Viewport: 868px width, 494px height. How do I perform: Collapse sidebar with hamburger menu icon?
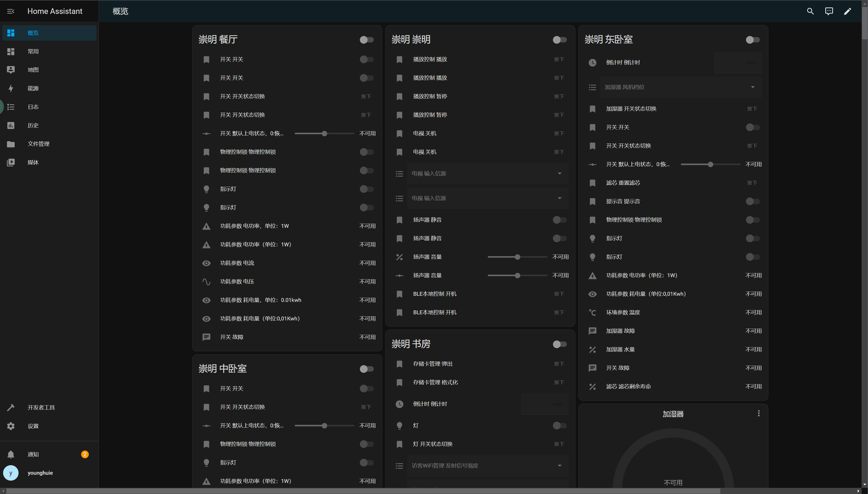pos(11,11)
